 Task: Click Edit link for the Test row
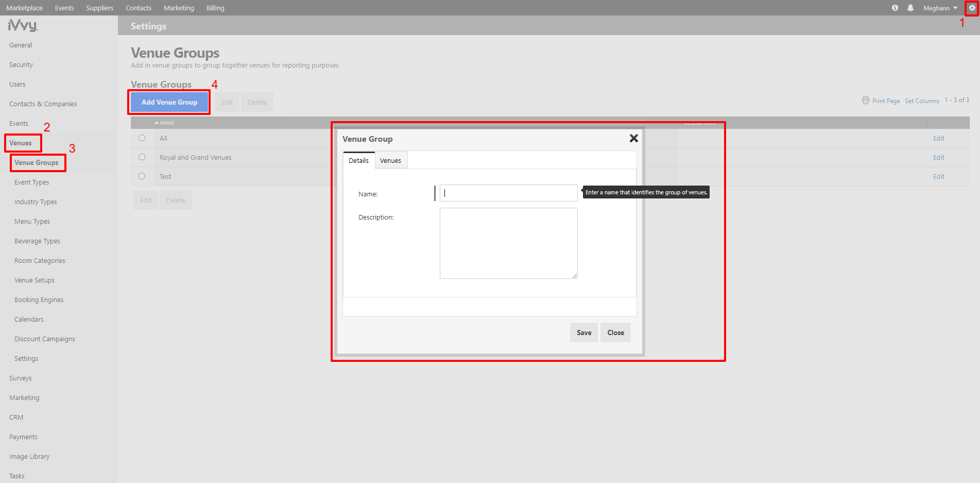(x=938, y=176)
